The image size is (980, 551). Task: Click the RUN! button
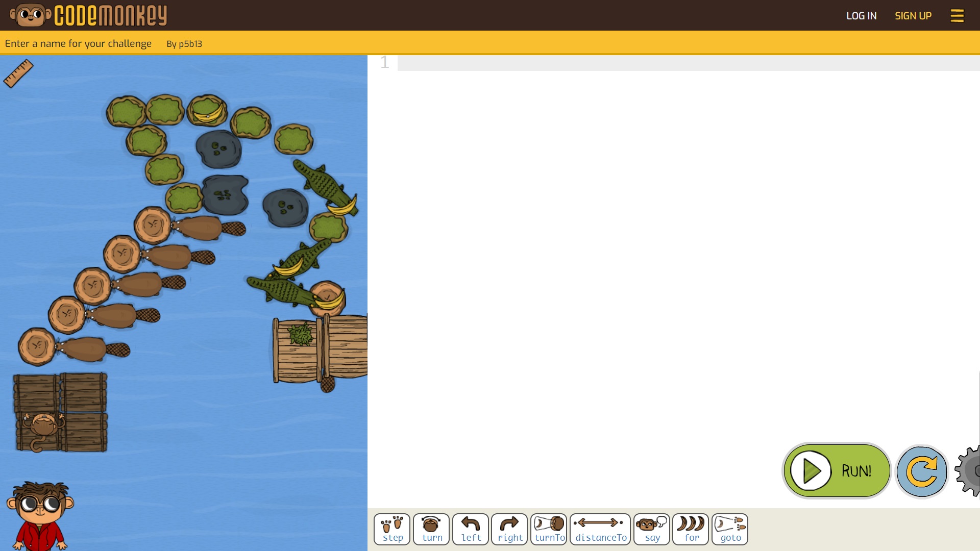point(837,470)
